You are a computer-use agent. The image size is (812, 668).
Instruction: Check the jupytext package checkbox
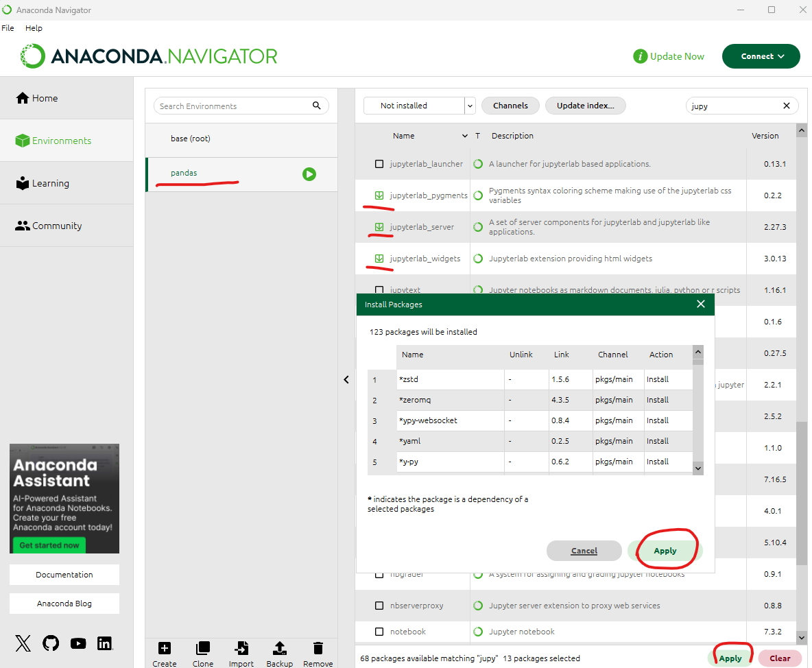(379, 289)
